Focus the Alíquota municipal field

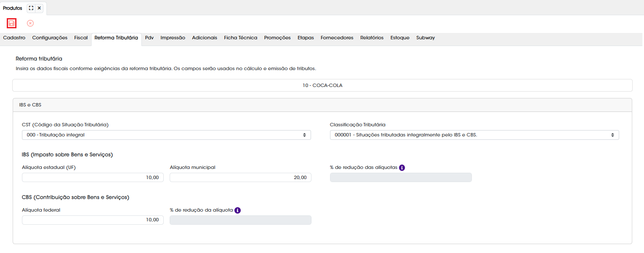click(x=241, y=177)
